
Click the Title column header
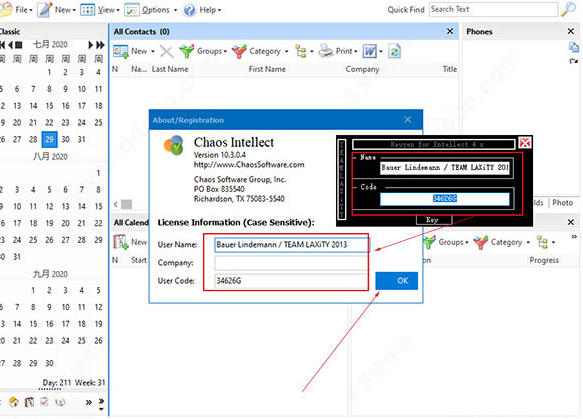pyautogui.click(x=450, y=69)
